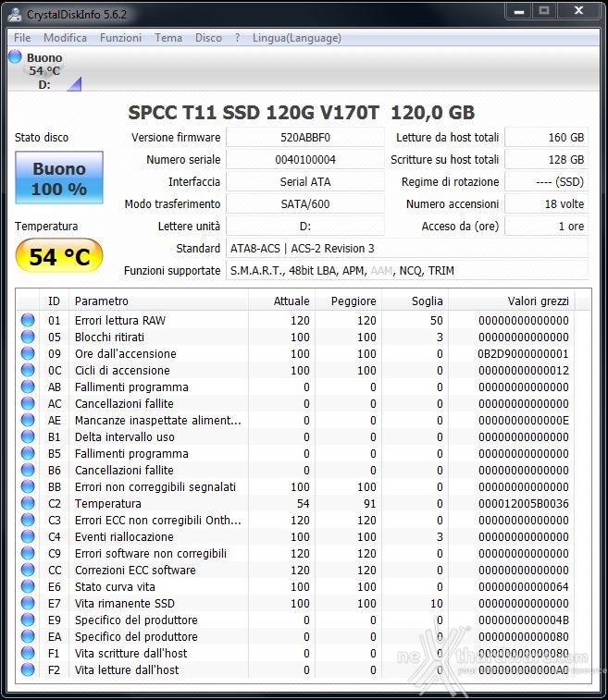Click status orb for C2 Temperatura
Image resolution: width=608 pixels, height=700 pixels.
pyautogui.click(x=28, y=503)
